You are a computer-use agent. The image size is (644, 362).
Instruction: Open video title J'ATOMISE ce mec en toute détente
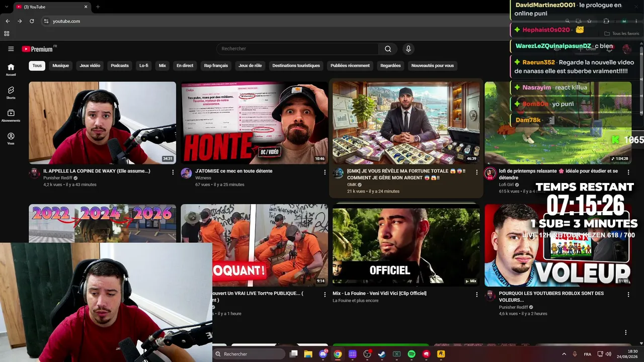click(233, 171)
